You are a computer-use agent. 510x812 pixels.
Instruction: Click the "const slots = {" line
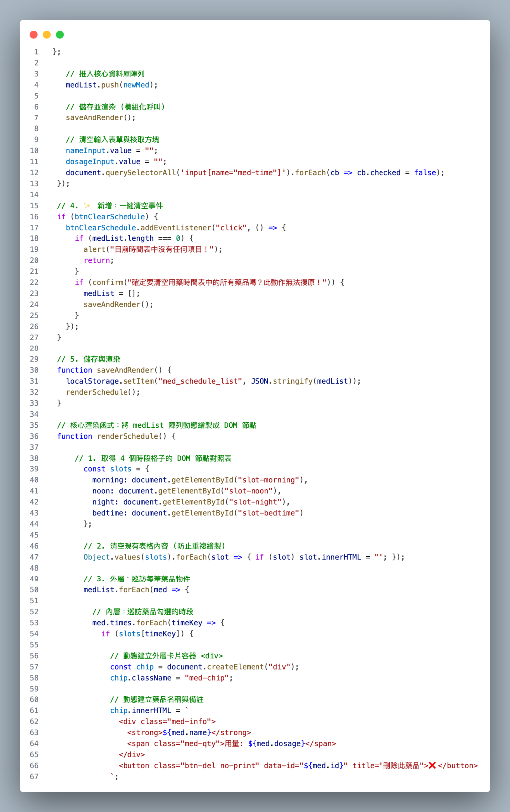(116, 469)
